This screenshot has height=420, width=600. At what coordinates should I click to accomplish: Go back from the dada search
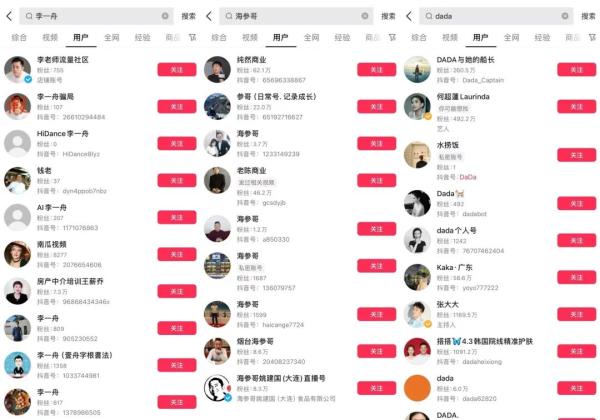(x=409, y=16)
